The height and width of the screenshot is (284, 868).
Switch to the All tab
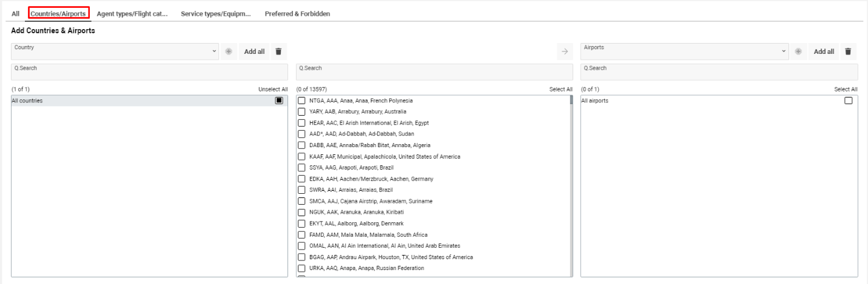(x=15, y=14)
